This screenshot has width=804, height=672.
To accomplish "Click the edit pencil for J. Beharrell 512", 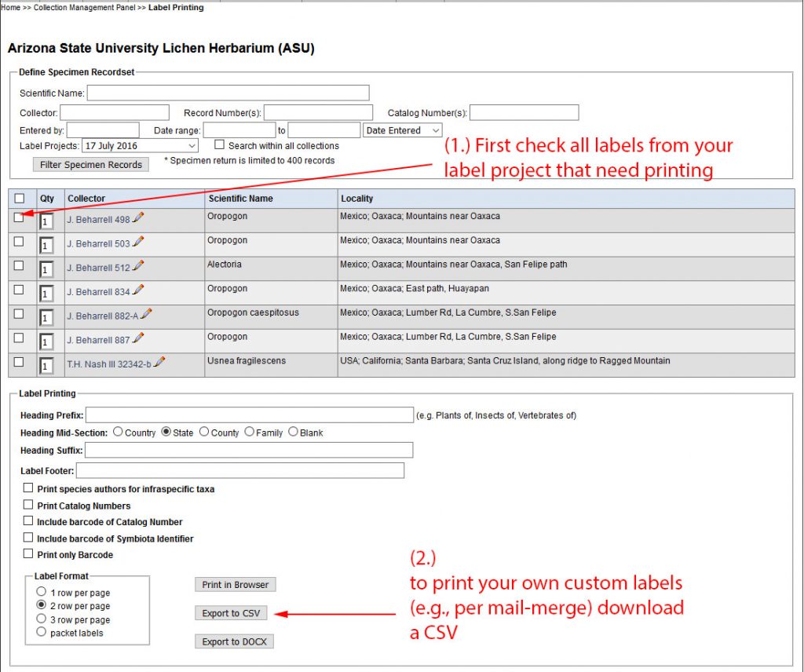I will (x=138, y=266).
